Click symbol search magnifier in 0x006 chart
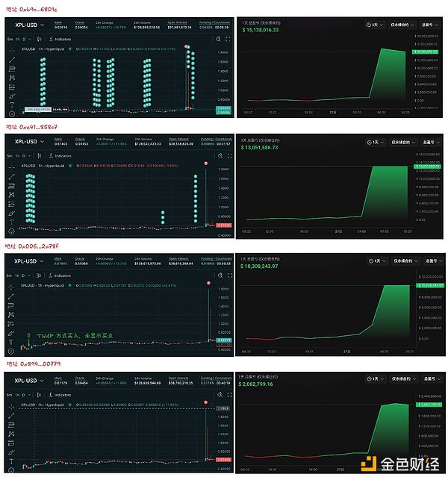The width and height of the screenshot is (448, 480). click(x=220, y=275)
